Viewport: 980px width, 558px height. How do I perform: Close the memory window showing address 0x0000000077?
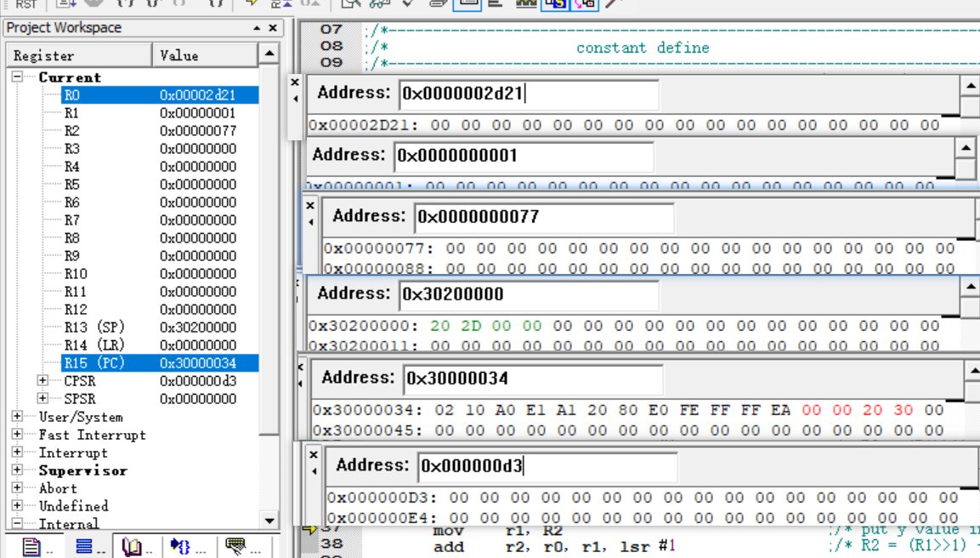point(310,205)
